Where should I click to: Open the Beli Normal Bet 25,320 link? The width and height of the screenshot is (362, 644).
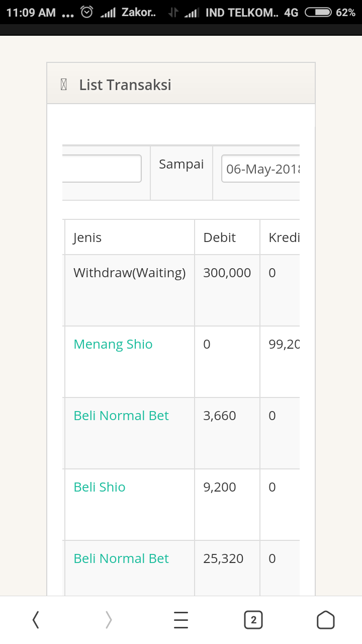tap(121, 558)
